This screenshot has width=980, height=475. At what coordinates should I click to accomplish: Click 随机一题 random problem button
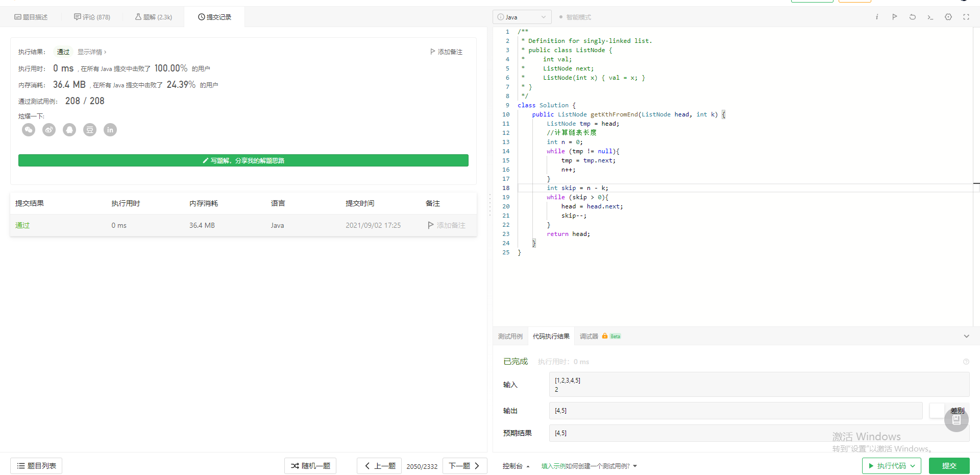click(310, 466)
